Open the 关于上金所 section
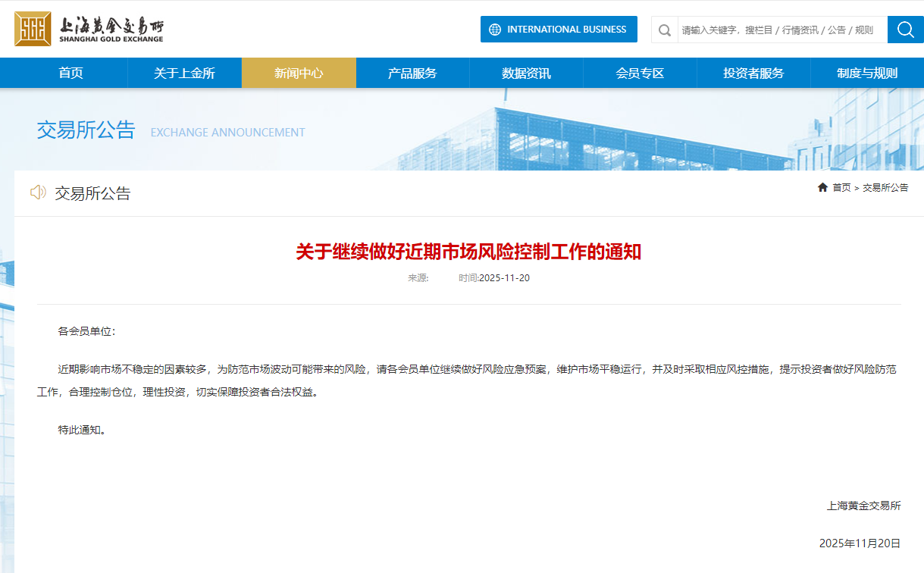Image resolution: width=924 pixels, height=573 pixels. (185, 72)
